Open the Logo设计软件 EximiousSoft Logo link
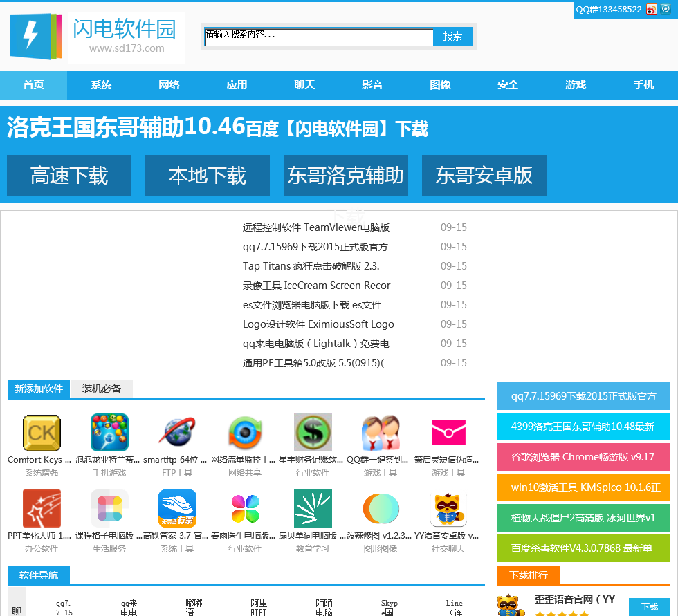The image size is (678, 616). click(318, 324)
